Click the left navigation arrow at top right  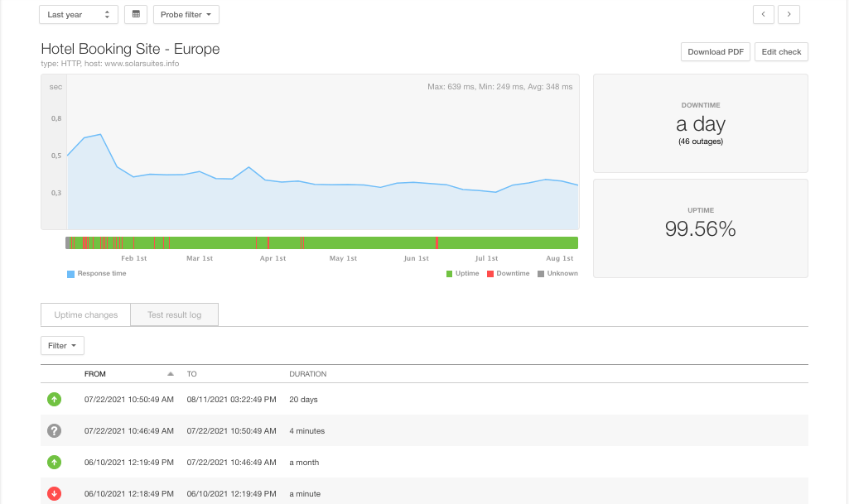(763, 14)
